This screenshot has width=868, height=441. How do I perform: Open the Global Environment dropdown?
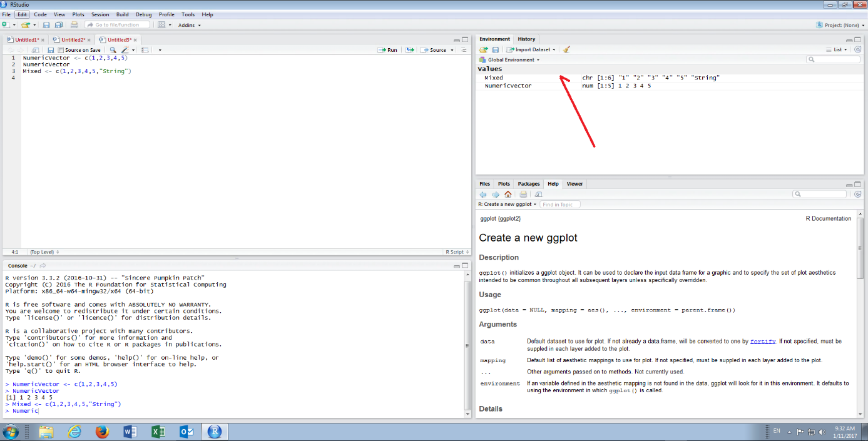(x=509, y=60)
